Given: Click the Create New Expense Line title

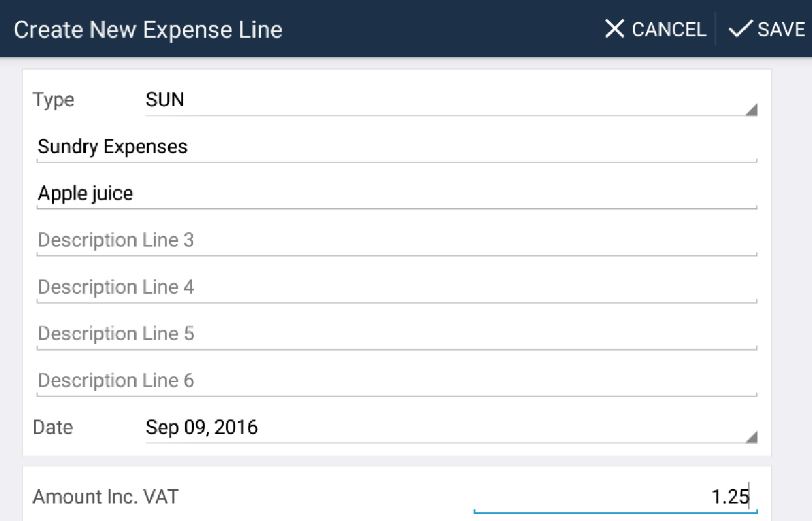Looking at the screenshot, I should point(148,30).
